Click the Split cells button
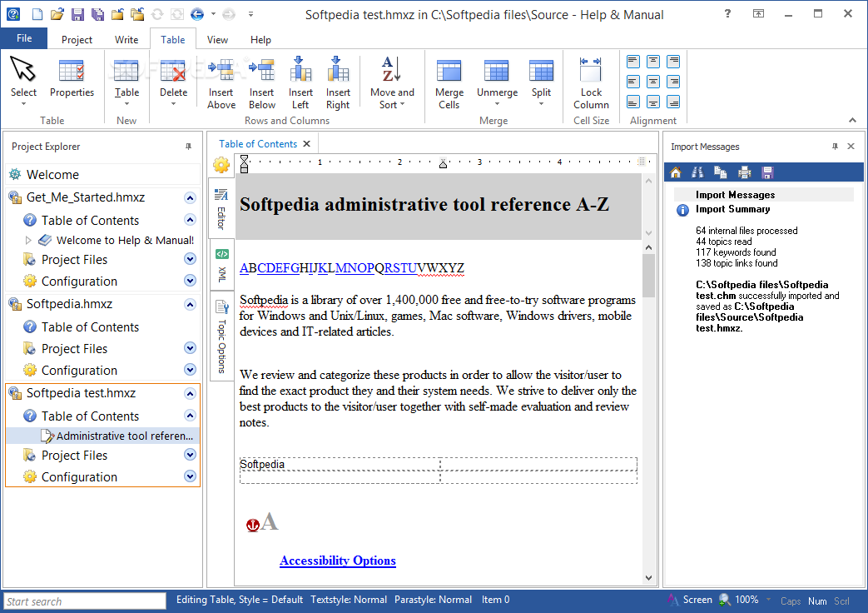The height and width of the screenshot is (613, 868). coord(541,82)
